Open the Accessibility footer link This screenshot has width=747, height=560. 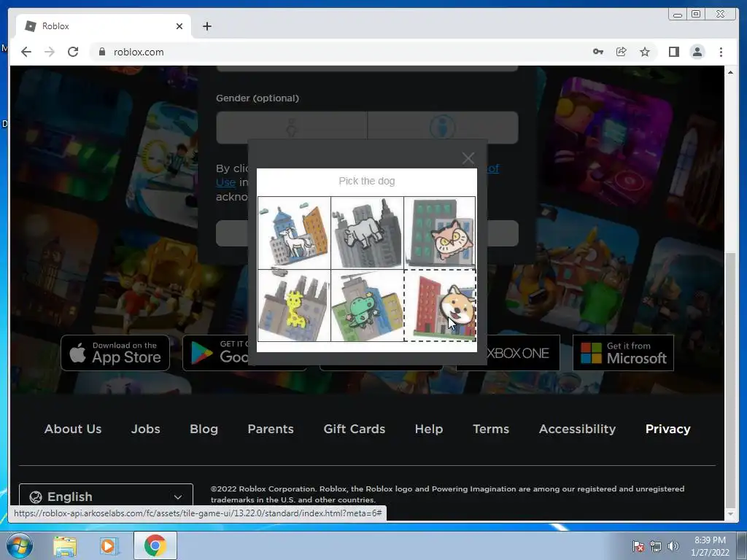coord(578,429)
